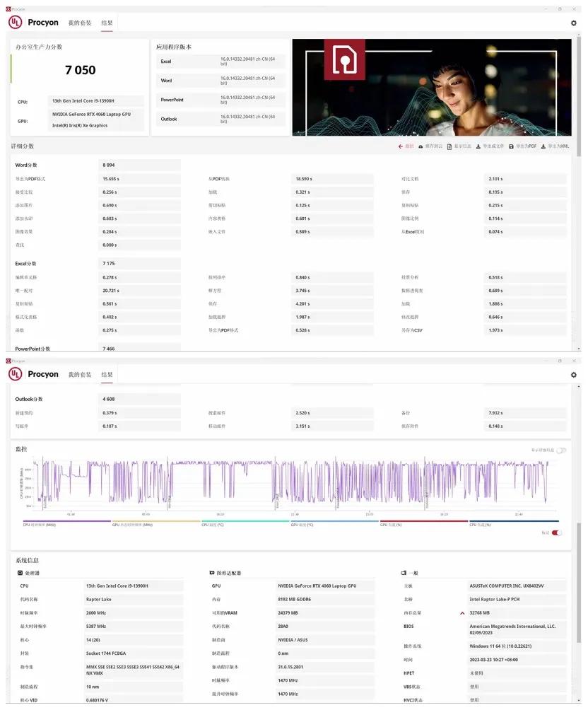Click the cloud save icon (保存到云)

(421, 146)
